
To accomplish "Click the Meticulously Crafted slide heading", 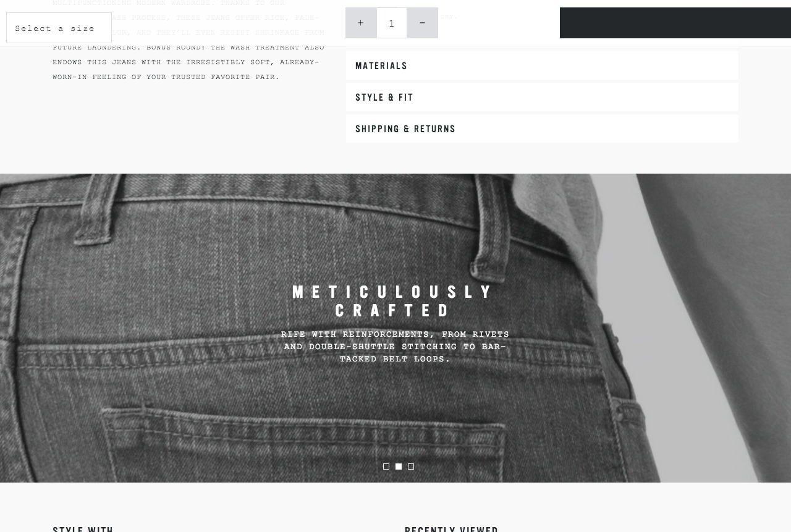I will [394, 301].
